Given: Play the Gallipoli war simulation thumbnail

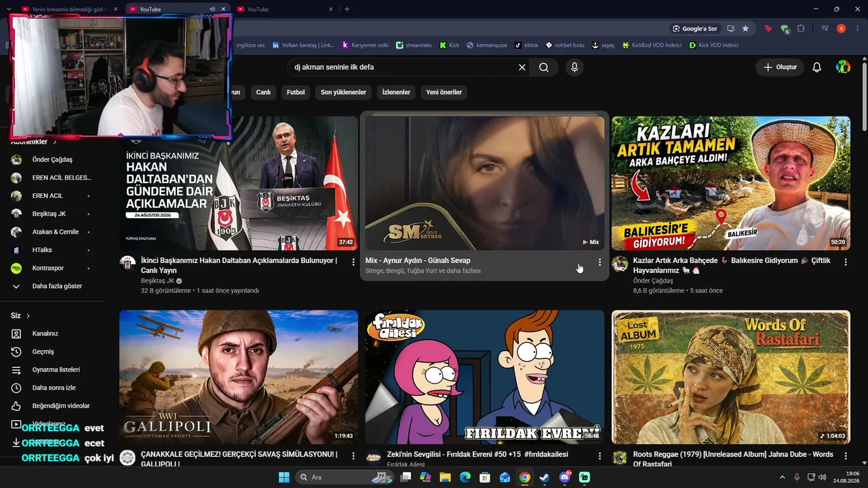Looking at the screenshot, I should (239, 377).
